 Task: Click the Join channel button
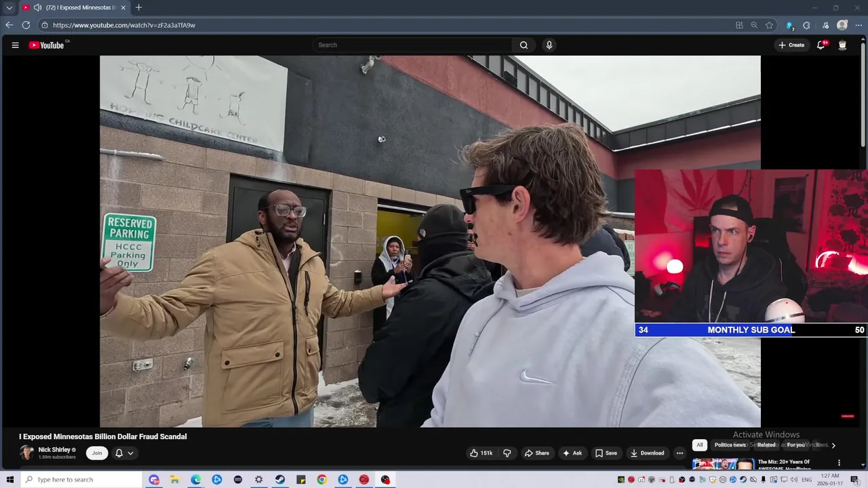click(97, 453)
